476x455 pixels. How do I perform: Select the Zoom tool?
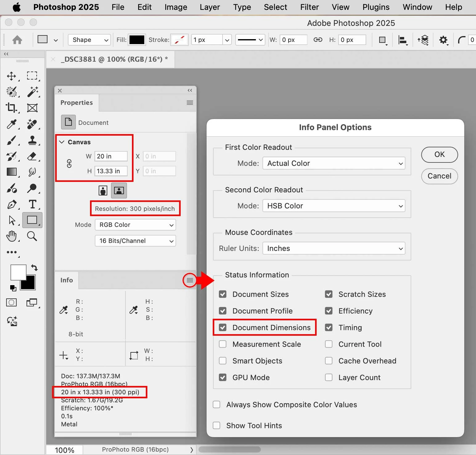[x=32, y=236]
